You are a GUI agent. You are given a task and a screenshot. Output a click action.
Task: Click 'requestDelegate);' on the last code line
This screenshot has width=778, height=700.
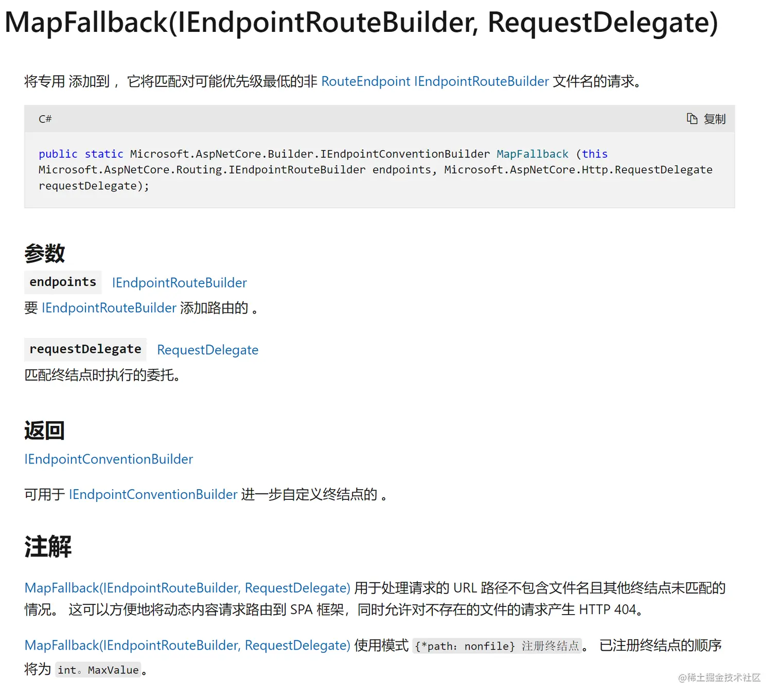(94, 186)
